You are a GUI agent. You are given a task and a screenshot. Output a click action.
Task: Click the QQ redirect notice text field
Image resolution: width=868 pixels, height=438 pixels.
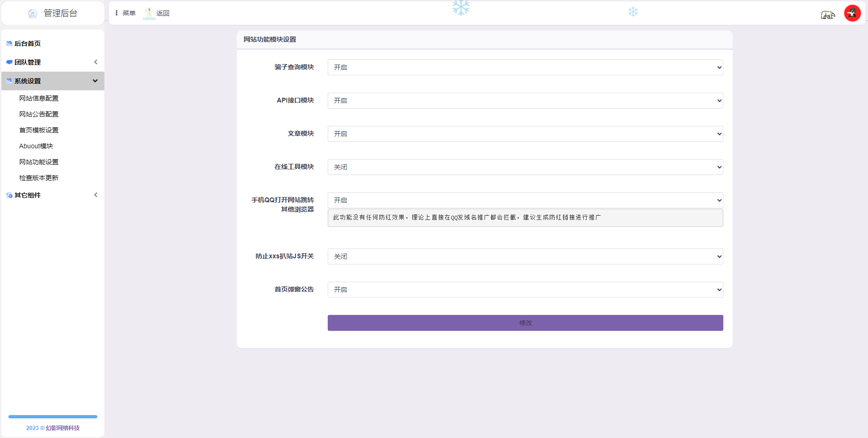pos(525,218)
